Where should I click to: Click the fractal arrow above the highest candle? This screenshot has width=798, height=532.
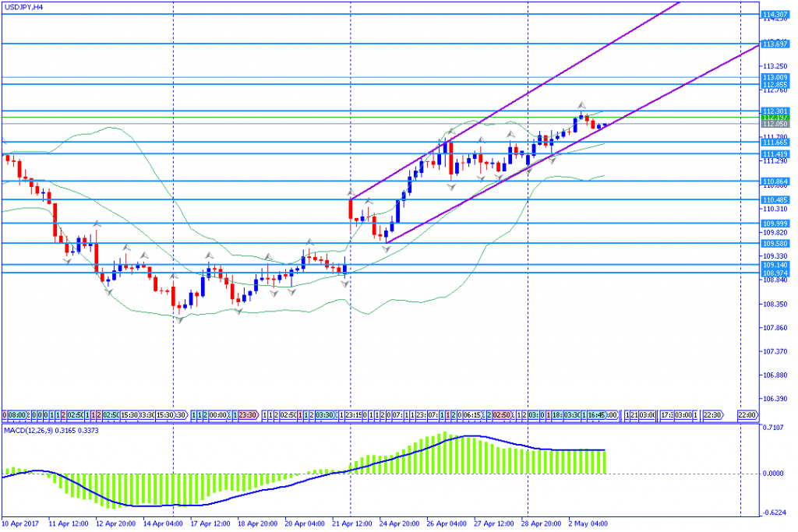581,104
